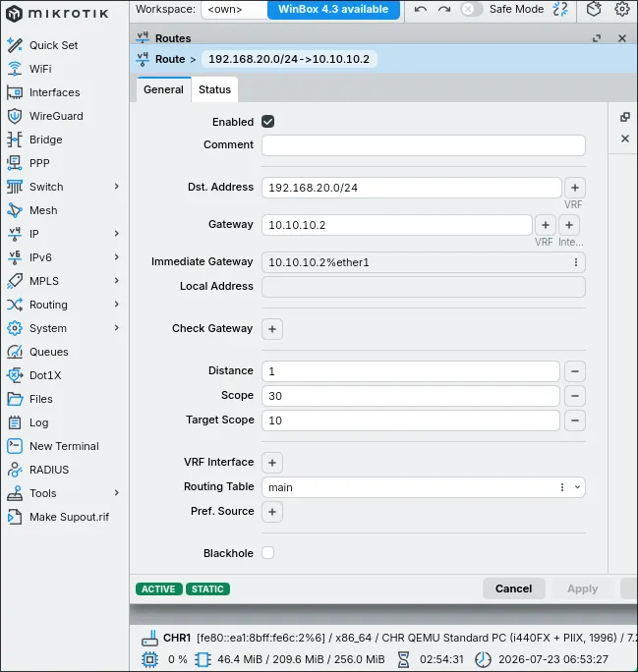
Task: Open the Log viewer
Action: click(x=38, y=422)
